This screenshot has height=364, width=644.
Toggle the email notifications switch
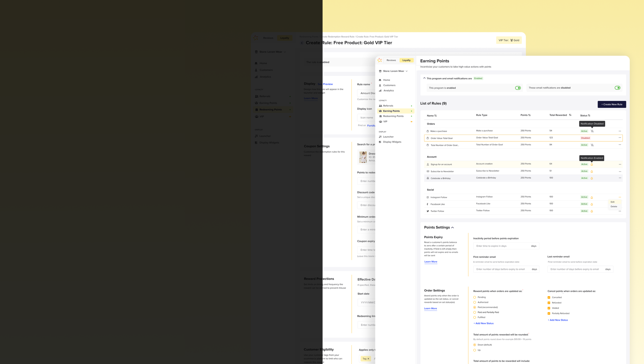(x=617, y=88)
